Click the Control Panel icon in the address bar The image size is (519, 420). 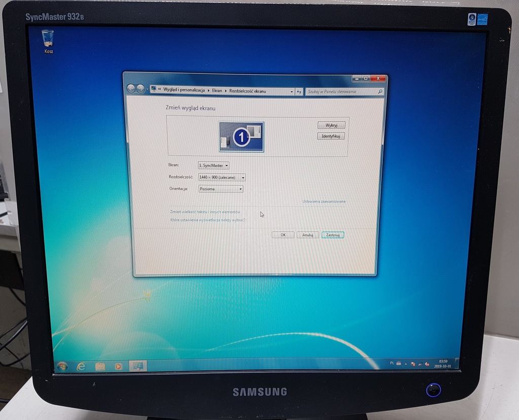[x=153, y=89]
